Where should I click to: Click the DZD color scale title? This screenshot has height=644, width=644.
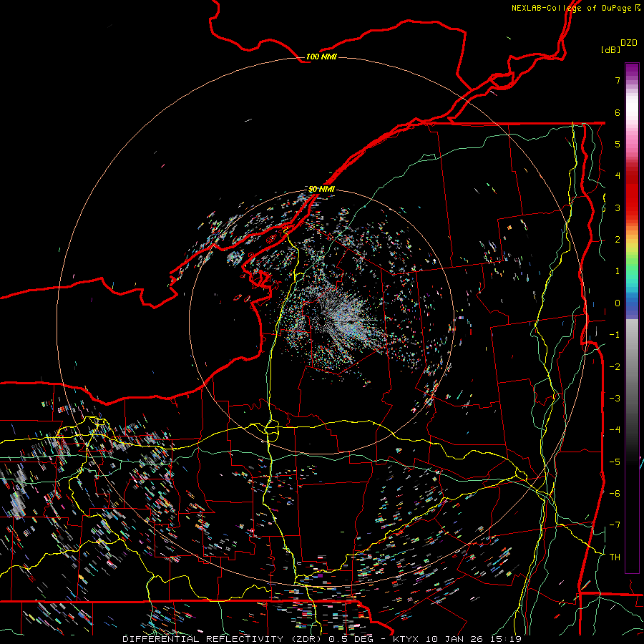[629, 43]
